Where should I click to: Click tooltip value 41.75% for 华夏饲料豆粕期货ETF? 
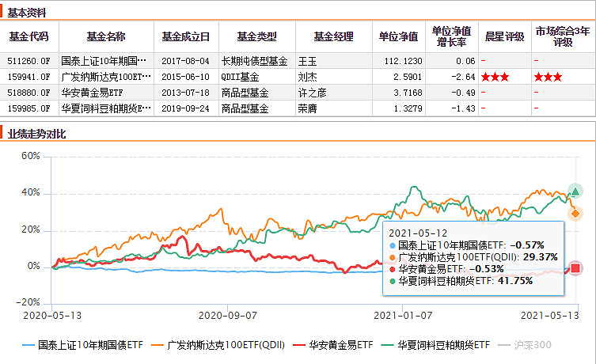515,281
